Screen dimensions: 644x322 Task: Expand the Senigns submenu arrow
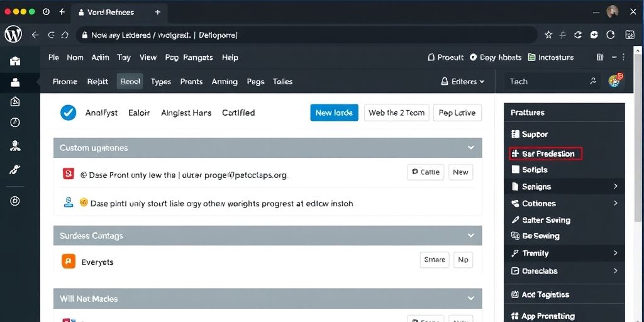tap(615, 186)
